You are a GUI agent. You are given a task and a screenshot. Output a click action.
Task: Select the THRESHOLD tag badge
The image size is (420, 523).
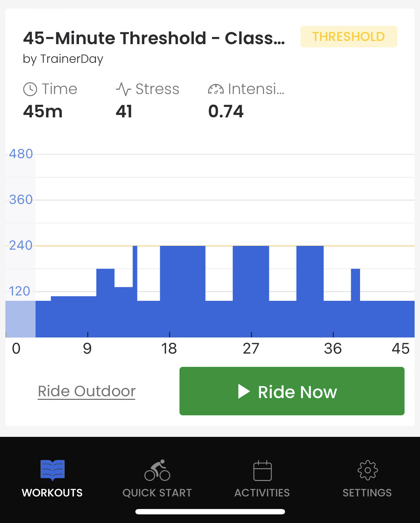click(x=349, y=37)
